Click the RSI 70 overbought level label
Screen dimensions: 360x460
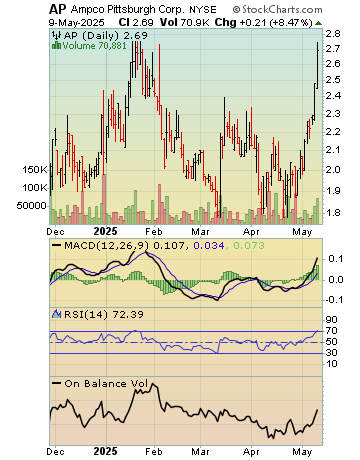(332, 331)
